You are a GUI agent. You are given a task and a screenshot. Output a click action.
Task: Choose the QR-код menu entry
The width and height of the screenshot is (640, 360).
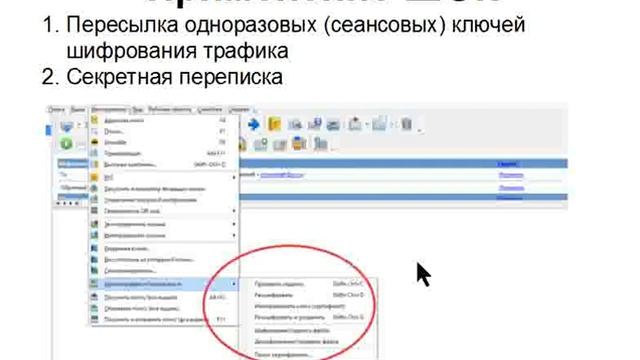click(131, 211)
